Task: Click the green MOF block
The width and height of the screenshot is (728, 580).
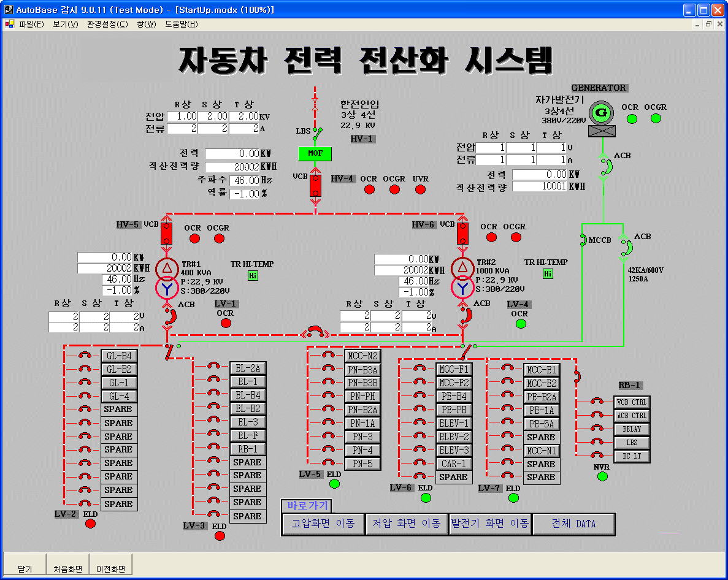Action: (315, 153)
